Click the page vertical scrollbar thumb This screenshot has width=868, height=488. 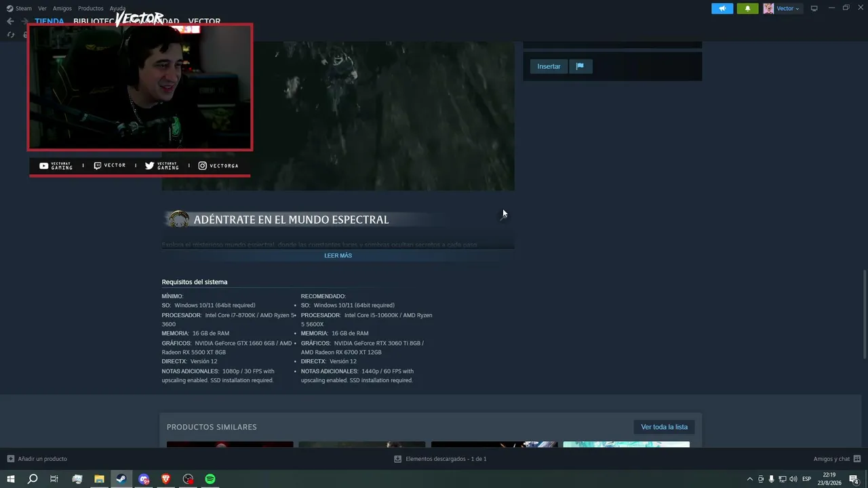click(x=864, y=313)
